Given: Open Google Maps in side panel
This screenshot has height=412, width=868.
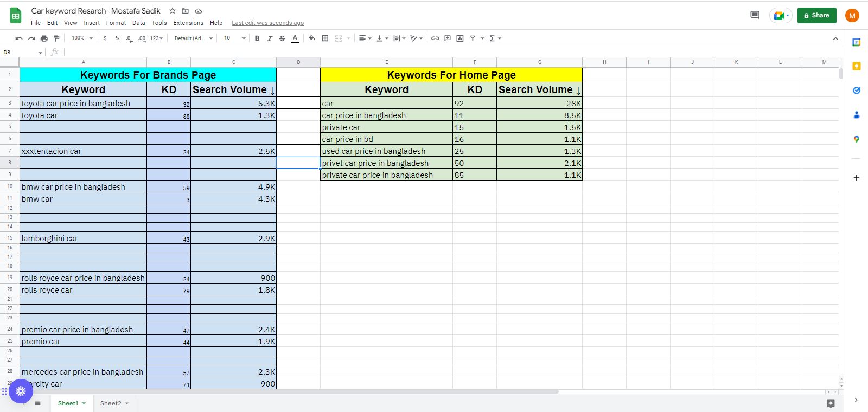Looking at the screenshot, I should point(856,139).
